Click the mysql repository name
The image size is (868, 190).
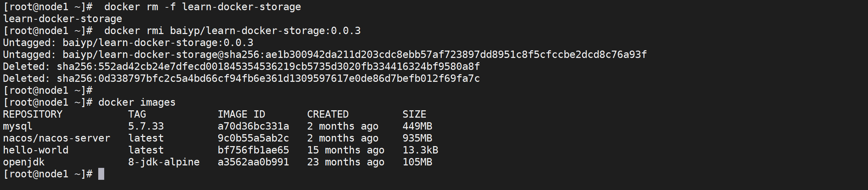pyautogui.click(x=18, y=126)
